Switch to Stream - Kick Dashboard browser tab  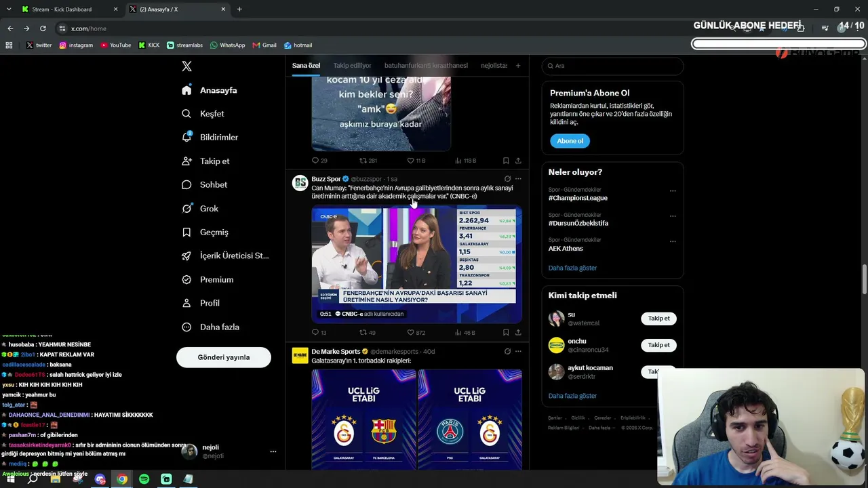70,9
